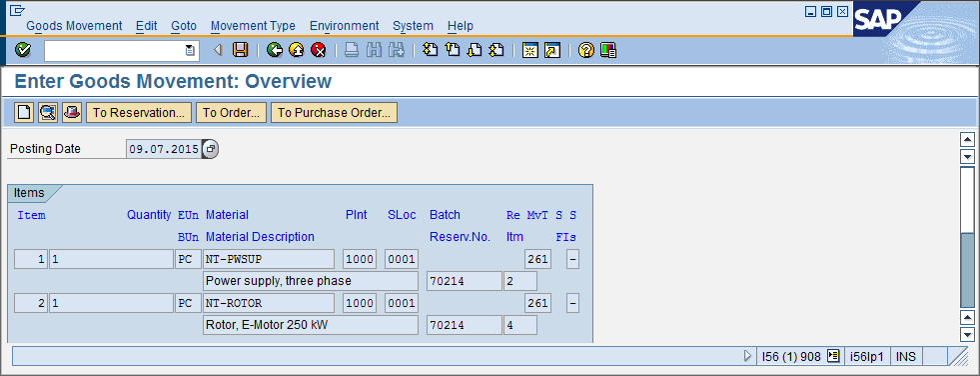Click reservation item field showing 4
This screenshot has height=376, width=980.
click(x=520, y=325)
